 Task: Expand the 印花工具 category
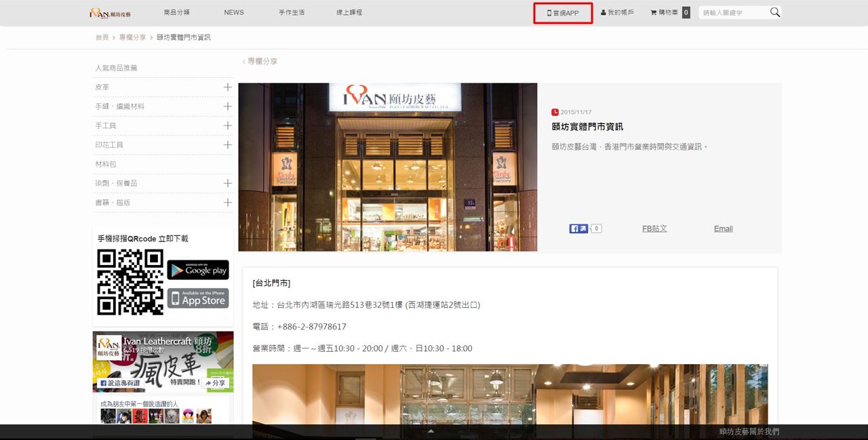click(x=227, y=145)
